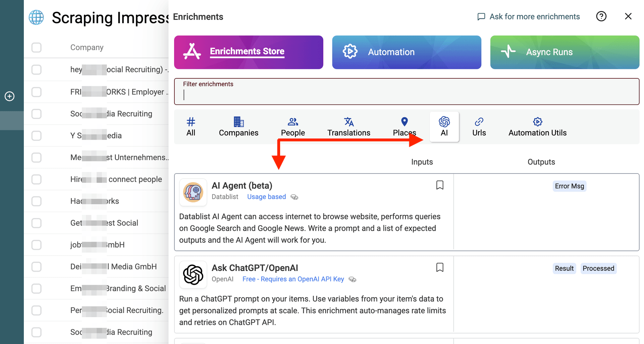Click the Free - Requires an OpenAI API Key link

coord(293,279)
